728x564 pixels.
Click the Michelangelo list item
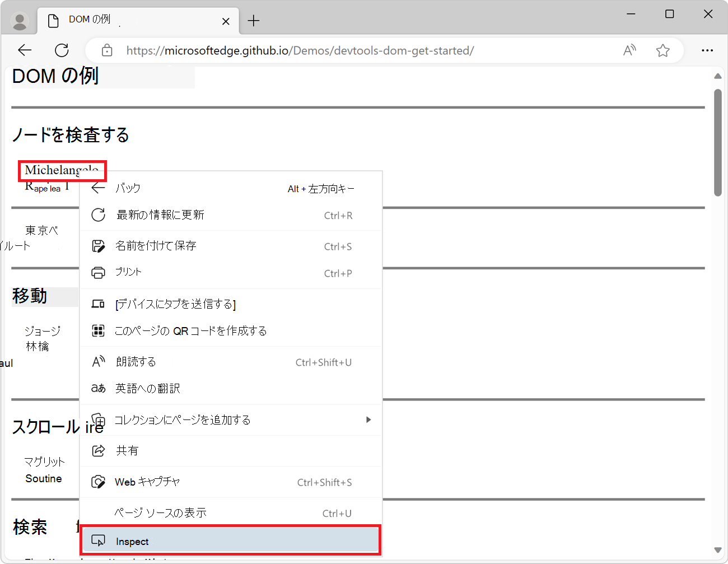62,170
